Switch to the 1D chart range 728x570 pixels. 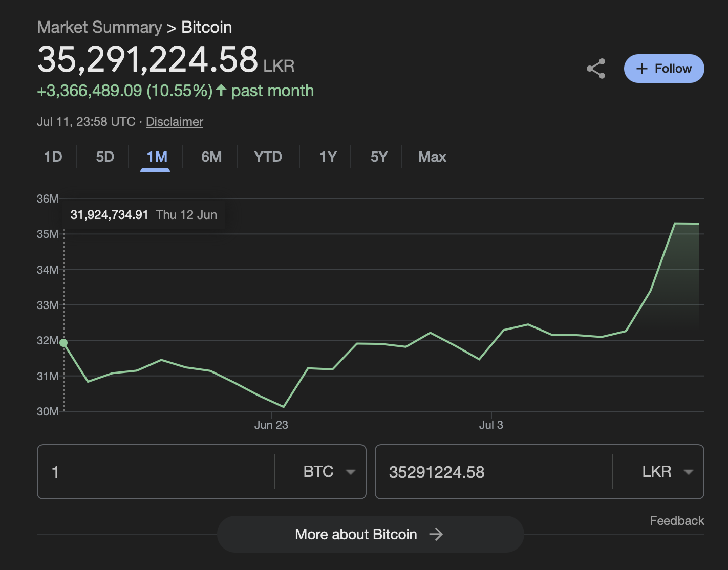tap(53, 157)
